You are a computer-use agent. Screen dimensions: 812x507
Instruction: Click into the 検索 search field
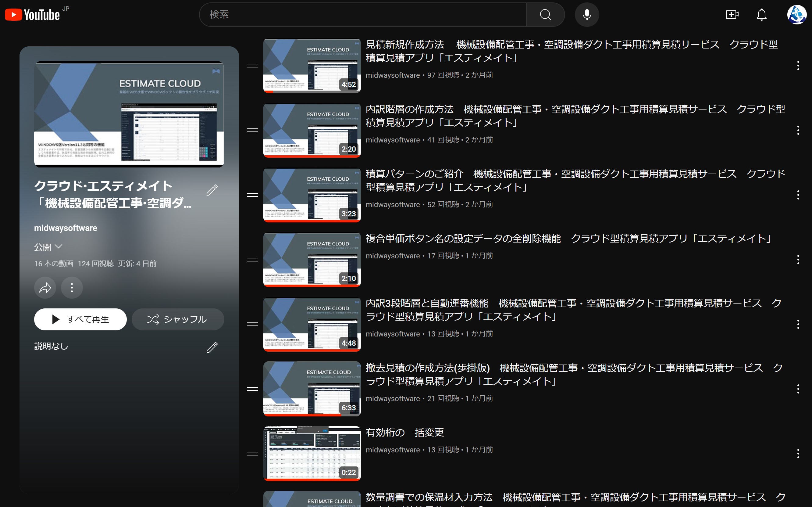[x=363, y=14]
